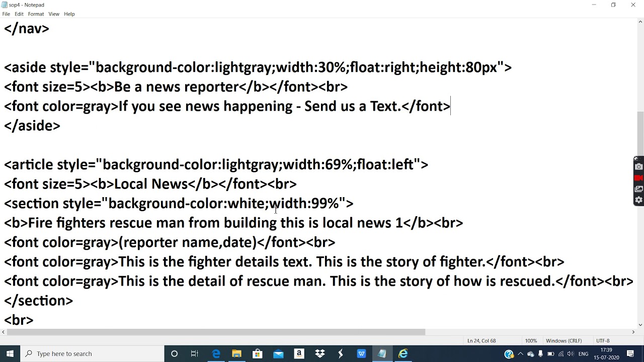Open the recorder settings gear icon
Screen dimensions: 644x362
(x=639, y=200)
